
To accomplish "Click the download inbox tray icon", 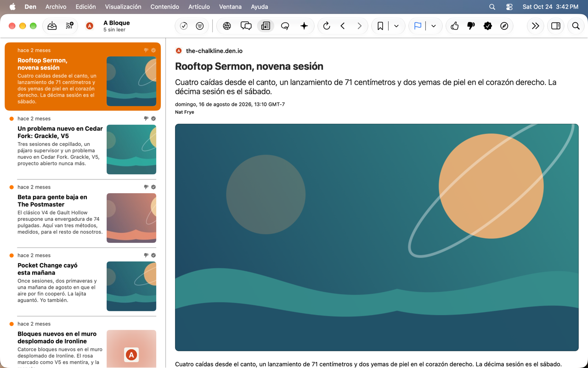I will tap(52, 26).
